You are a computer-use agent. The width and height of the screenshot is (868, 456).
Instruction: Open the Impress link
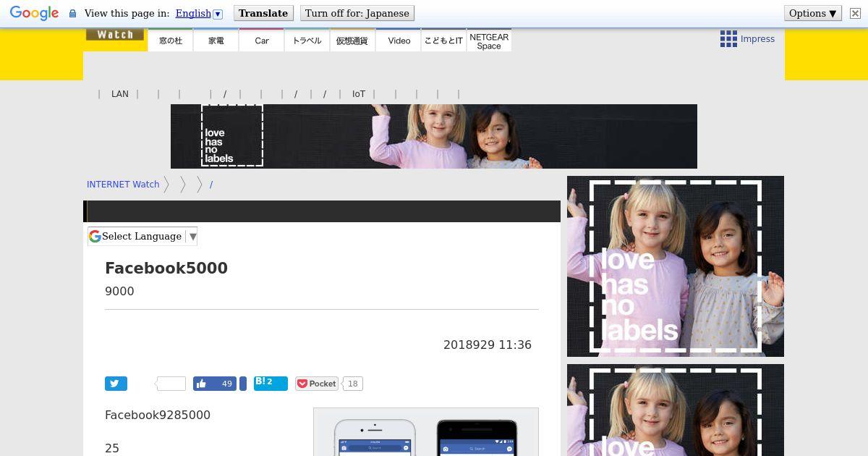click(x=757, y=39)
